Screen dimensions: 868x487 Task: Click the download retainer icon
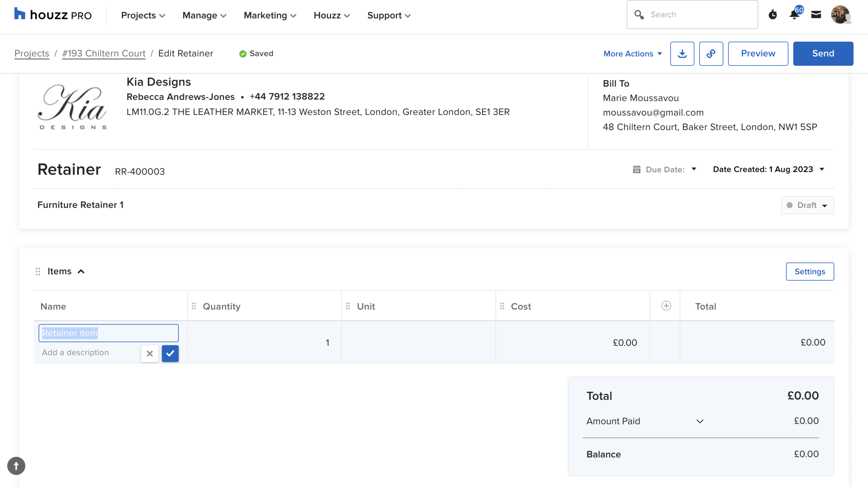pyautogui.click(x=682, y=54)
